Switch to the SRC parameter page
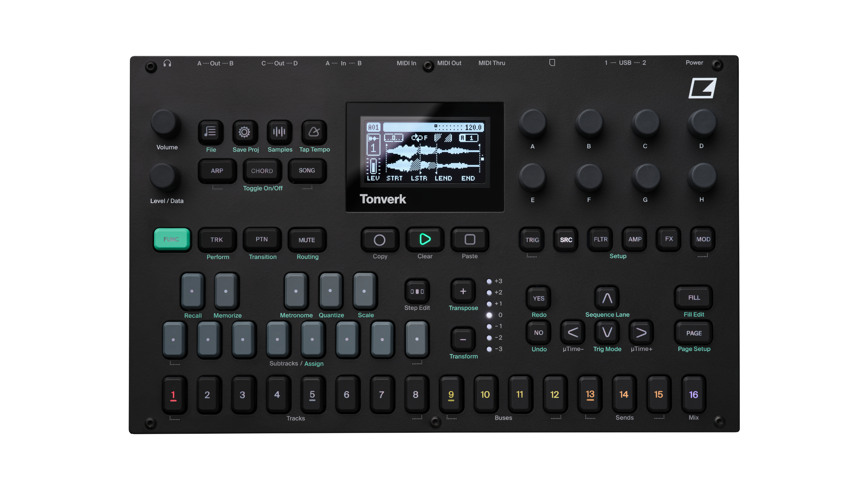868x488 pixels. click(566, 239)
